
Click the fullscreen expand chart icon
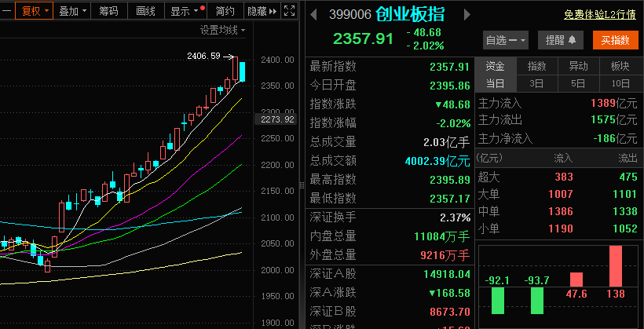pos(288,11)
